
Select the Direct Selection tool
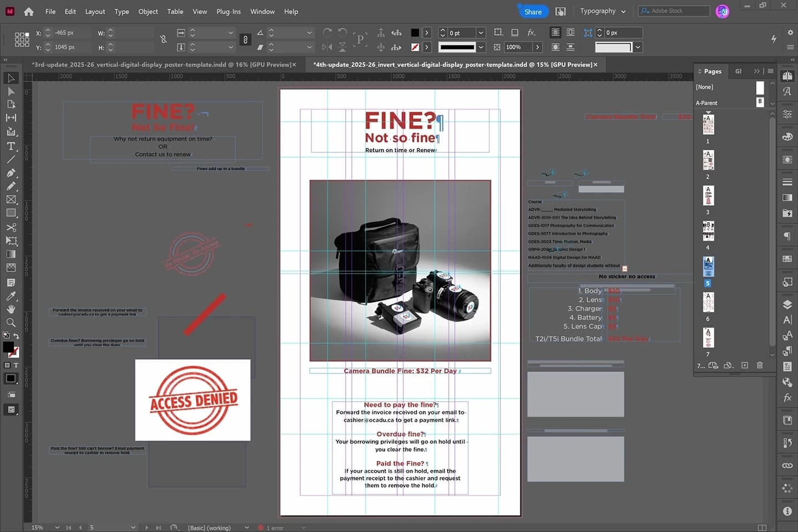11,91
